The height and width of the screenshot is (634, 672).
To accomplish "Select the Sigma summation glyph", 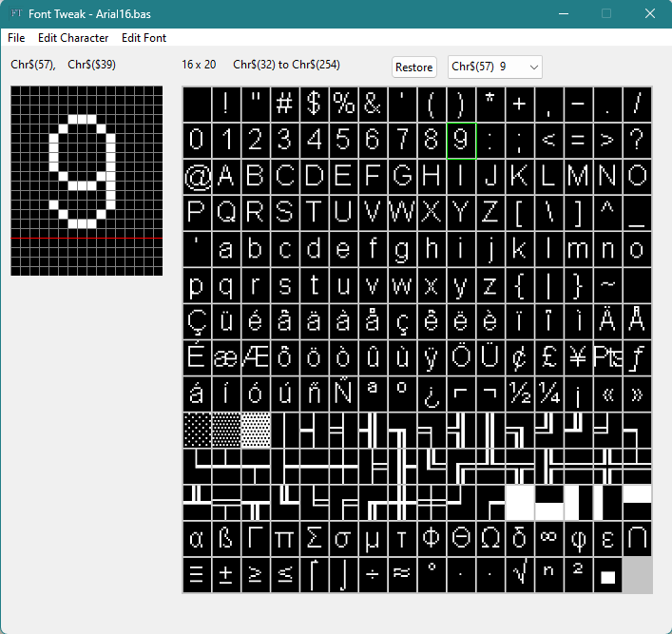I will (314, 539).
